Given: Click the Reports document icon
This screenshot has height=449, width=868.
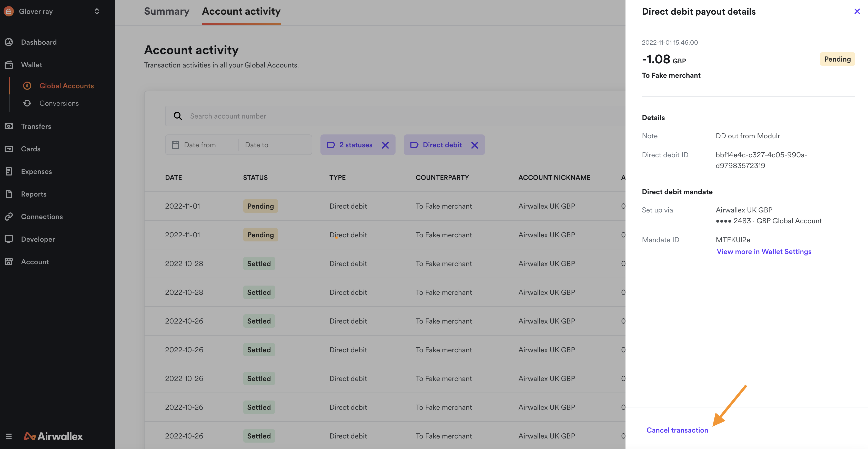Looking at the screenshot, I should 9,194.
